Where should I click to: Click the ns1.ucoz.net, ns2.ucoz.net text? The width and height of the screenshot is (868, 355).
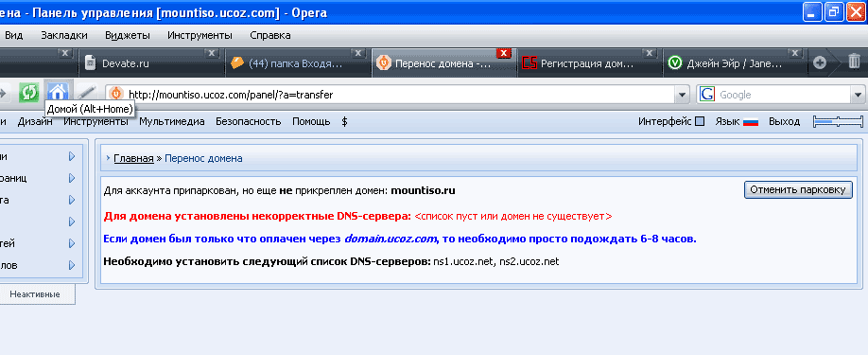pos(496,261)
